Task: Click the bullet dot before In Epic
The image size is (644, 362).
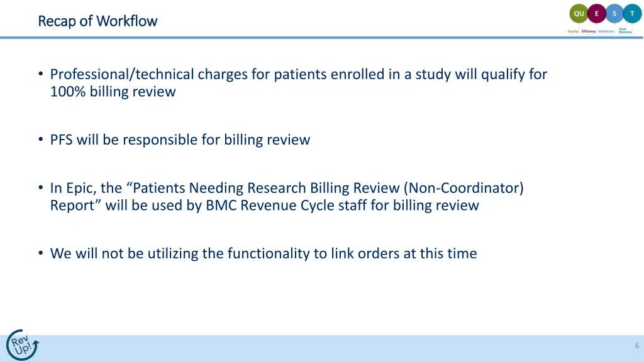Action: [41, 188]
